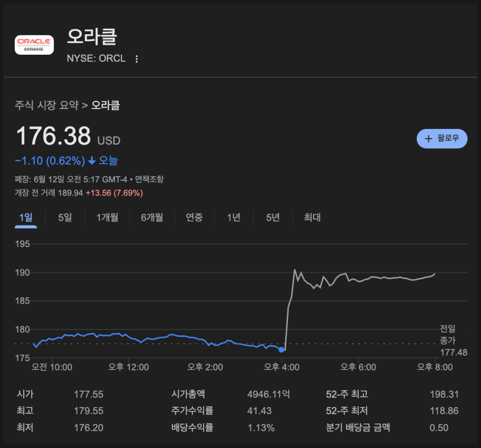Switch to the 1개월 chart tab

(108, 218)
